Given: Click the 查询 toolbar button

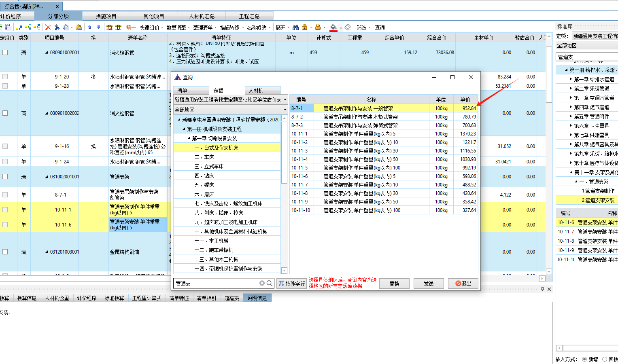Looking at the screenshot, I should pyautogui.click(x=380, y=28).
